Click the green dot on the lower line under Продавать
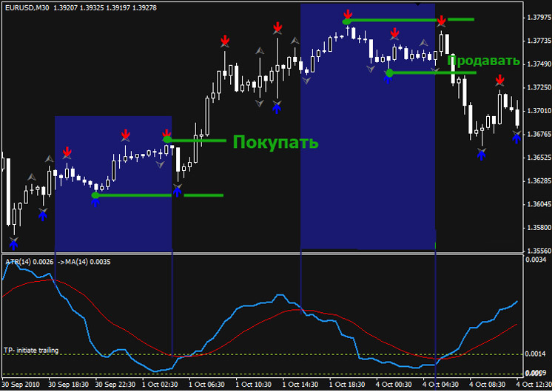 [x=389, y=72]
